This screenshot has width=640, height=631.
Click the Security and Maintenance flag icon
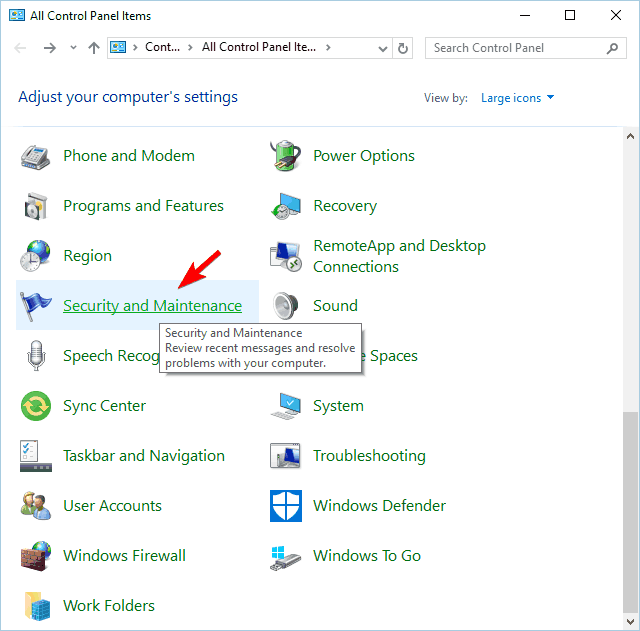tap(36, 306)
